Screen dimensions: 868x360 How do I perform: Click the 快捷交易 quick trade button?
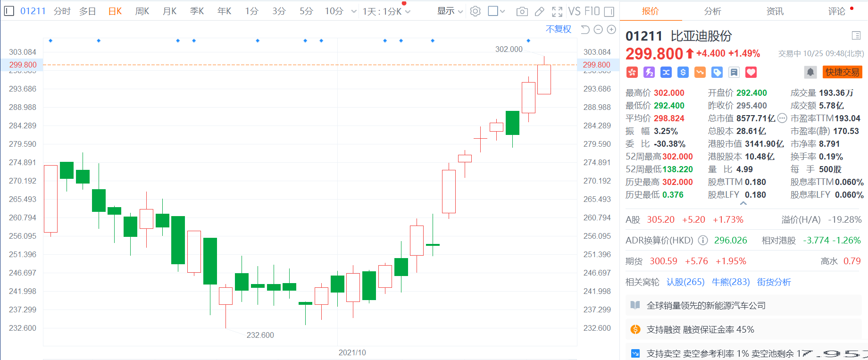click(x=843, y=72)
